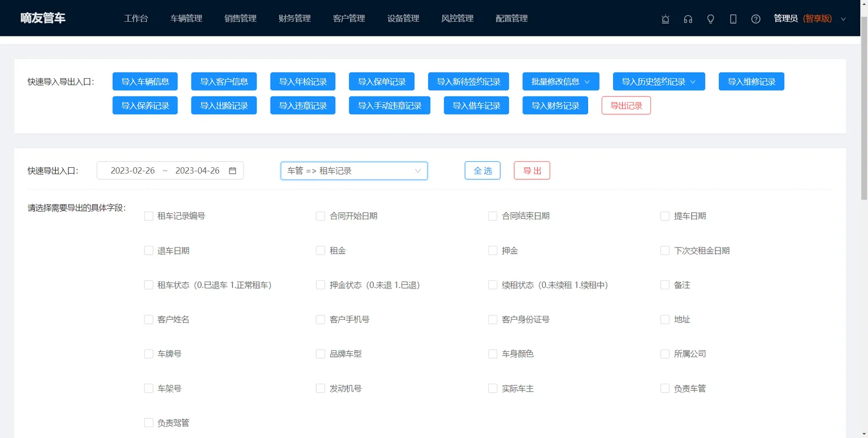This screenshot has width=868, height=438.
Task: Select the 客户手机号 checkbox
Action: [321, 320]
